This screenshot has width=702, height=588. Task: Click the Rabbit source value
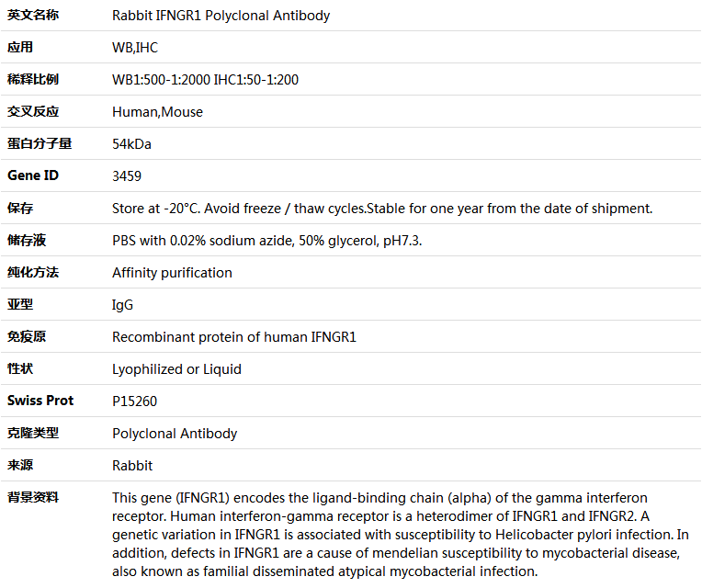(x=132, y=466)
